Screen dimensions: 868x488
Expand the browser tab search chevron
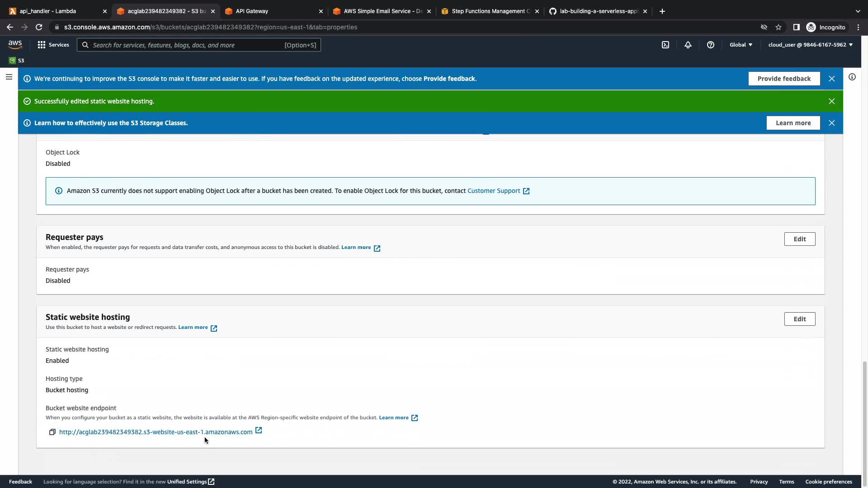(858, 11)
